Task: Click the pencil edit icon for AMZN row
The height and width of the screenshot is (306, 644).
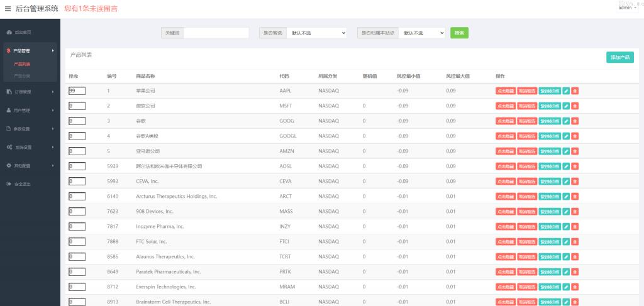Action: coord(566,151)
